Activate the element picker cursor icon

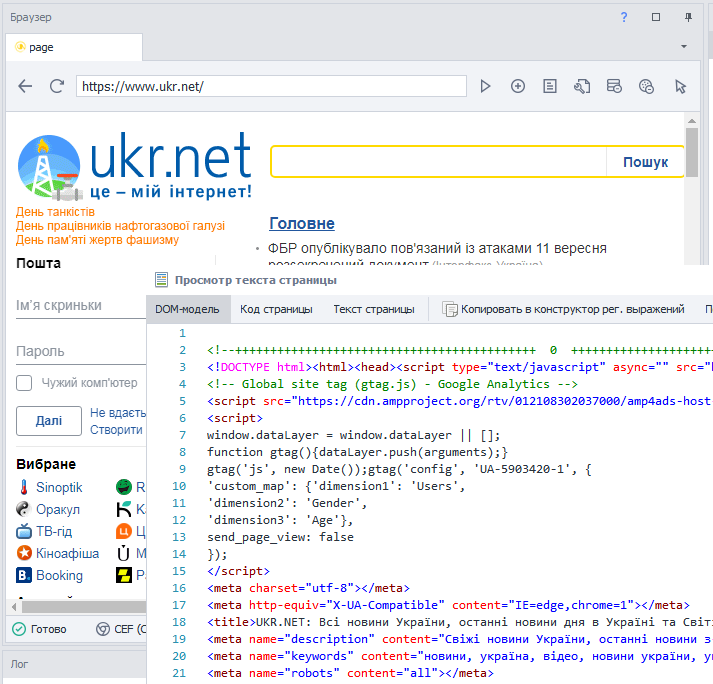pos(680,86)
